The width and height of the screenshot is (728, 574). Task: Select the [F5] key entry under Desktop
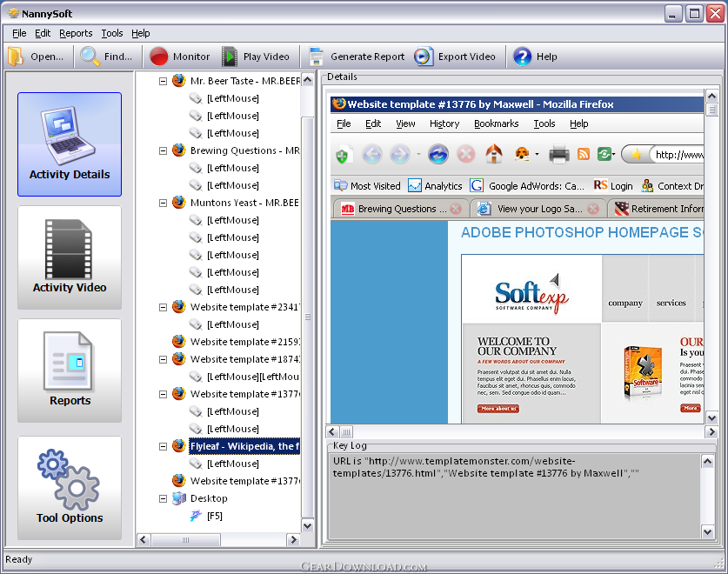pos(215,516)
